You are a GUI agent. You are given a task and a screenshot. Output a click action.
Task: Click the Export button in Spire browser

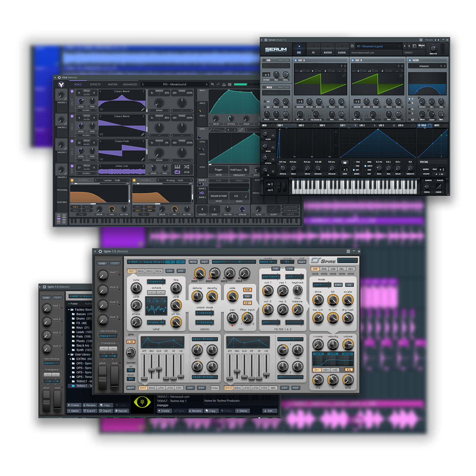click(90, 411)
